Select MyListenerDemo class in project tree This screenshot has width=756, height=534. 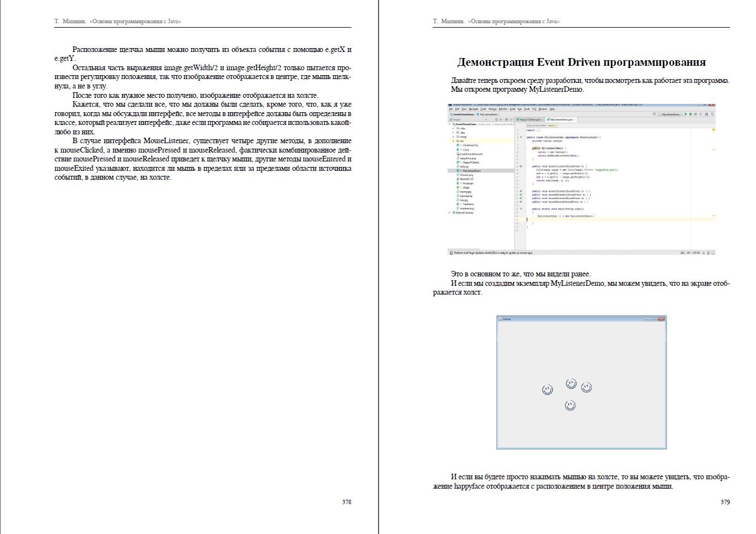click(471, 171)
